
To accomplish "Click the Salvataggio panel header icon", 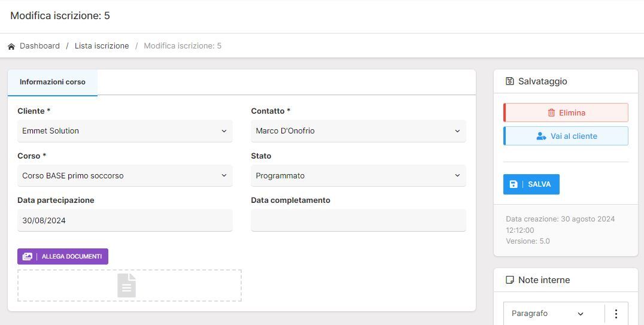I will tap(510, 81).
